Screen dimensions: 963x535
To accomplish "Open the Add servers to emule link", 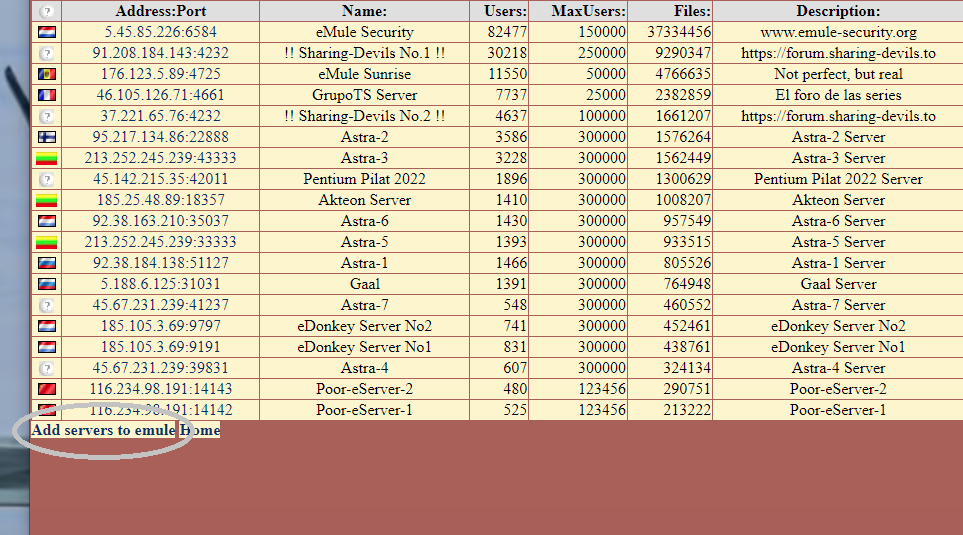I will click(103, 430).
